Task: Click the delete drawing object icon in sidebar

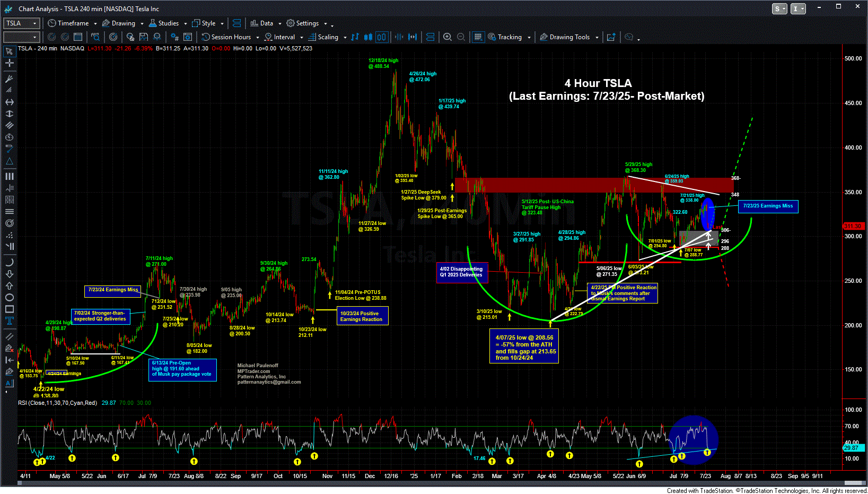Action: pos(9,348)
